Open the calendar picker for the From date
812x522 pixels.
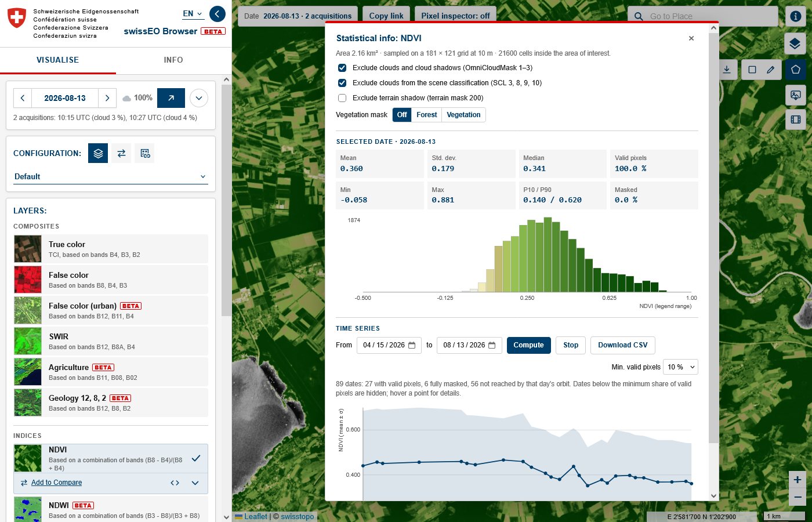click(412, 345)
